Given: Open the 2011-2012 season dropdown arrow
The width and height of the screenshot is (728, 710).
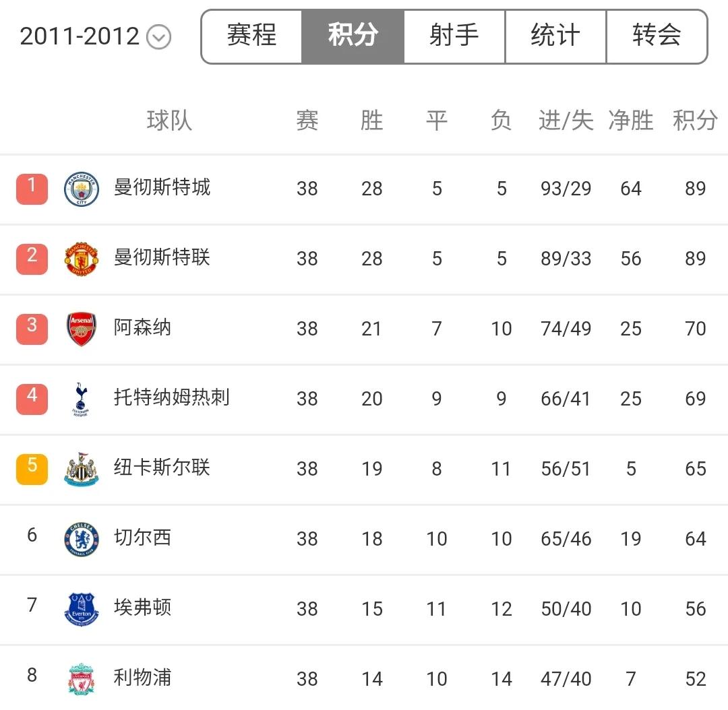Looking at the screenshot, I should 159,37.
